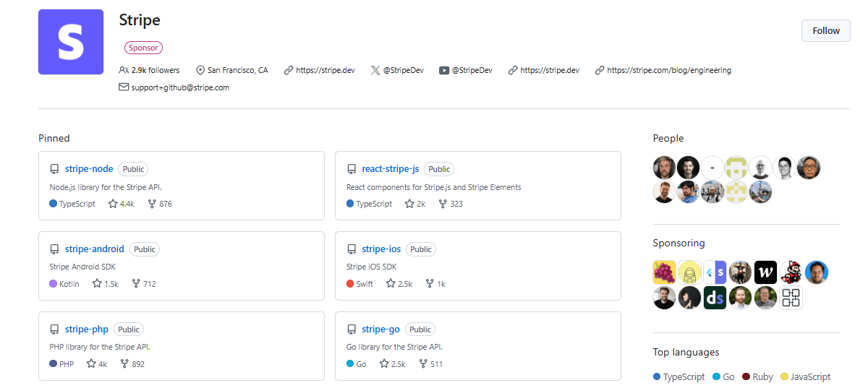Click the Sponsor badge button
Viewport: 868px width, 388px height.
(x=143, y=48)
